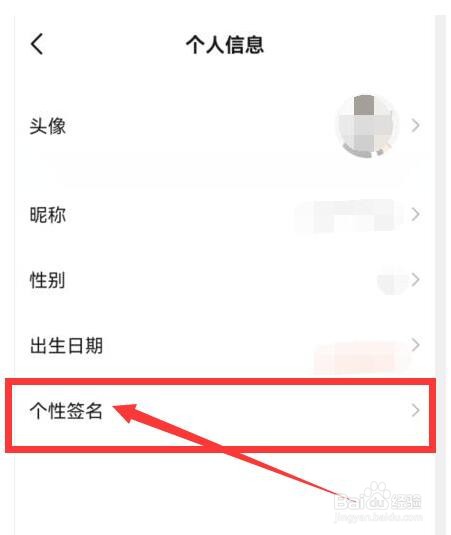Open the 性别 gender setting

[x=225, y=280]
